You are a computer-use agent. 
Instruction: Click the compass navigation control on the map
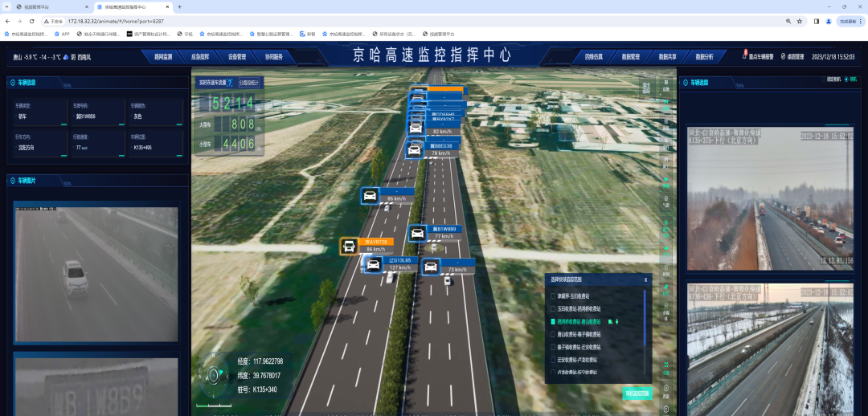tap(214, 375)
